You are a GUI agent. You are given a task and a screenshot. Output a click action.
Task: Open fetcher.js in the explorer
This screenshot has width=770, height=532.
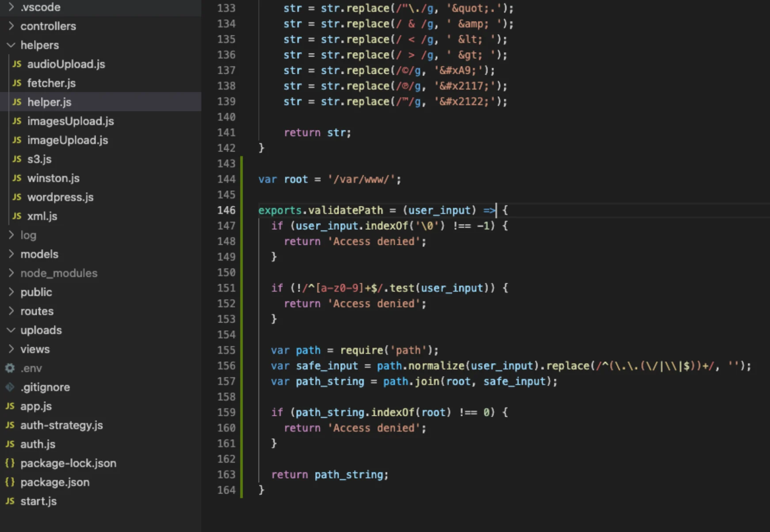coord(51,83)
